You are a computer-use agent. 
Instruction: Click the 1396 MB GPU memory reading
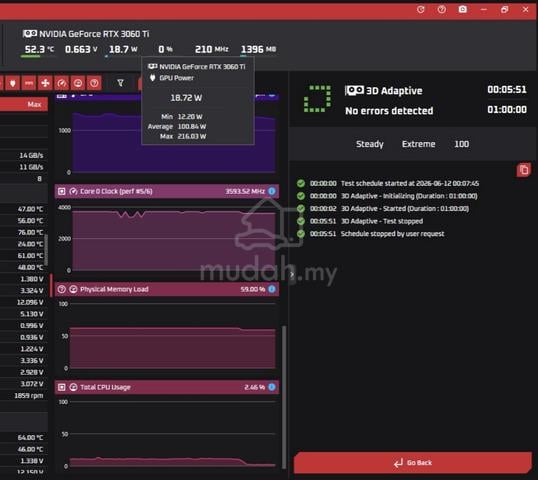[x=258, y=49]
